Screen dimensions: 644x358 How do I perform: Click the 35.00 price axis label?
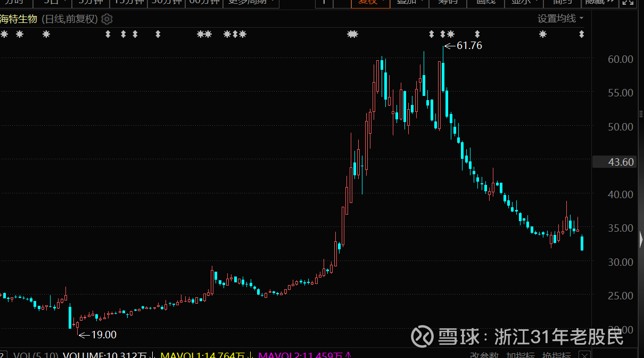click(621, 228)
